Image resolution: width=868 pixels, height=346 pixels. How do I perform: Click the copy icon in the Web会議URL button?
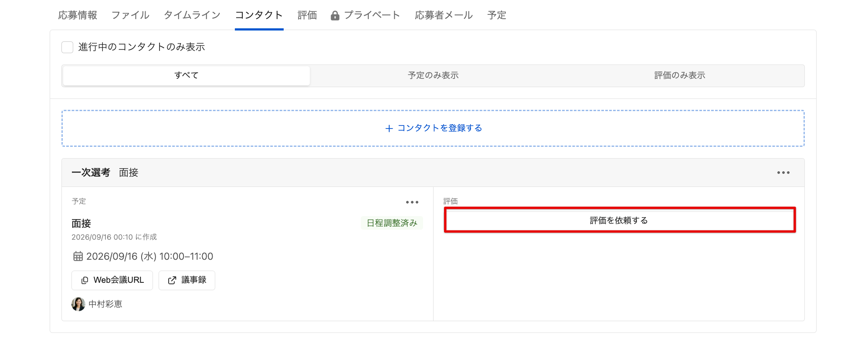[85, 280]
